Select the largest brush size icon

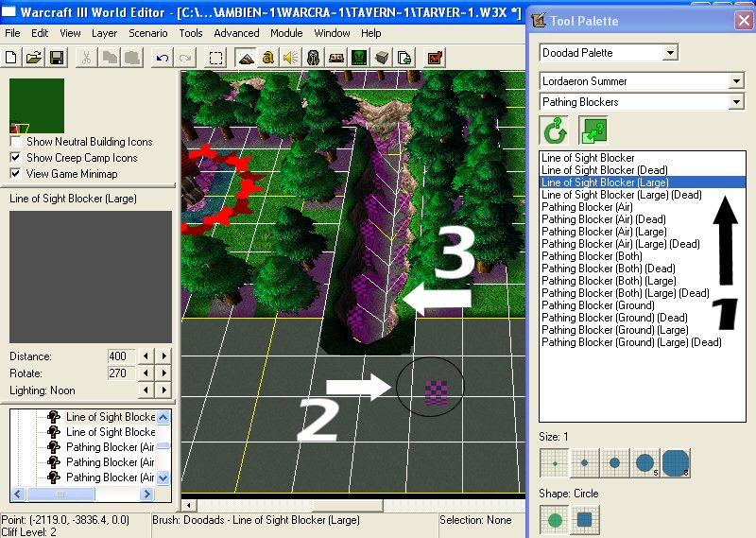(676, 463)
